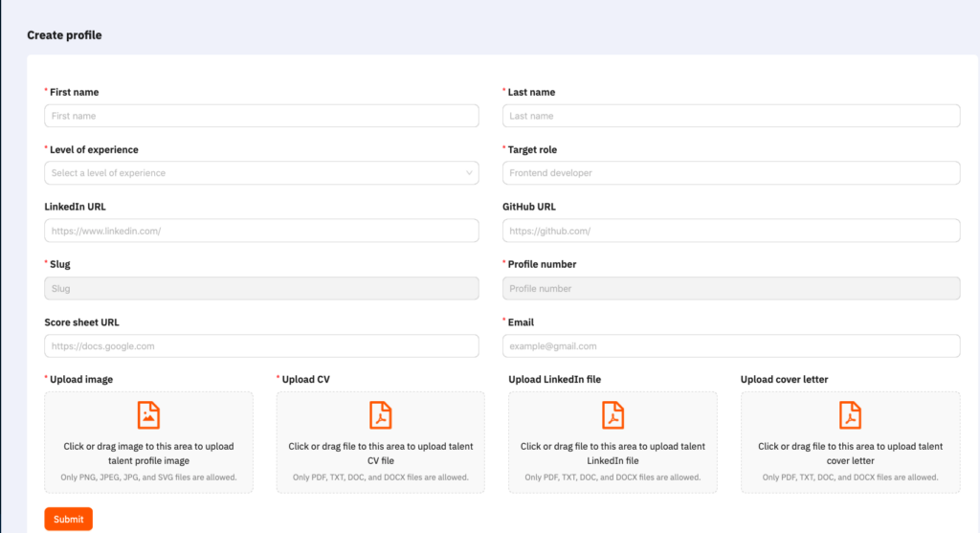
Task: Click the talent profile image upload text
Action: [x=148, y=454]
